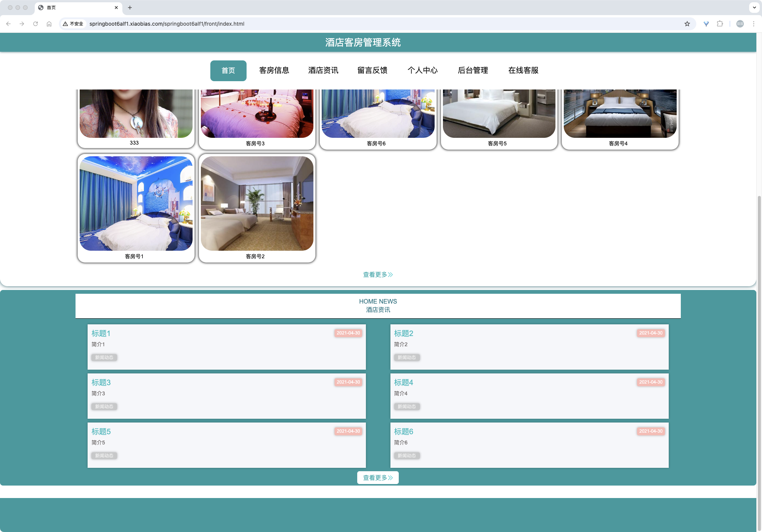Open the browser profile avatar
The image size is (762, 532).
[740, 24]
